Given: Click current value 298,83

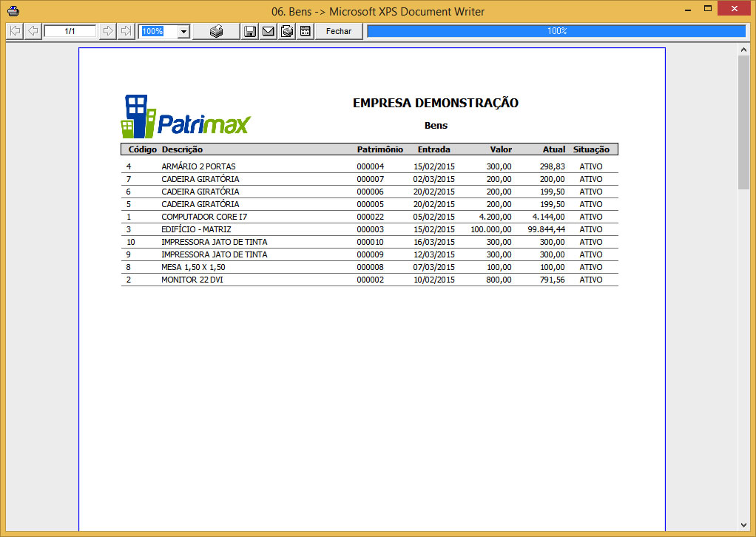Looking at the screenshot, I should (x=553, y=166).
